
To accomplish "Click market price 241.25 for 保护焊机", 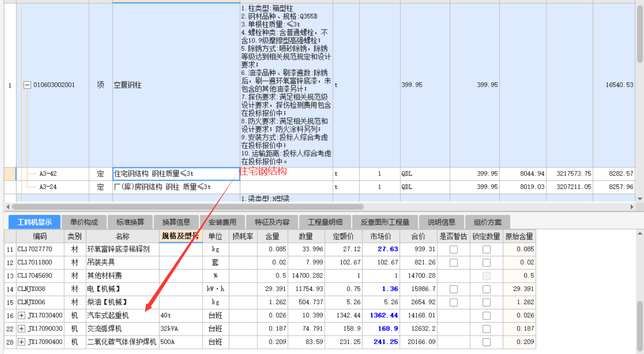I will click(381, 342).
